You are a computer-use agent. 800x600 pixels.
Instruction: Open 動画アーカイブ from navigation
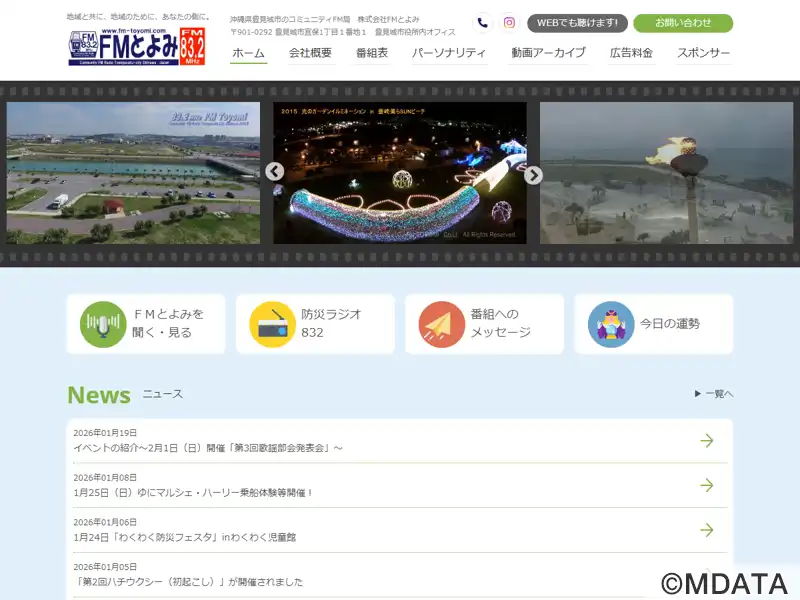[547, 53]
